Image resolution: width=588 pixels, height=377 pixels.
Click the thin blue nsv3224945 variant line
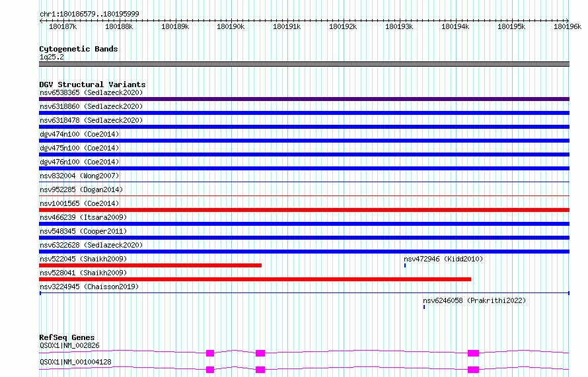click(x=304, y=293)
